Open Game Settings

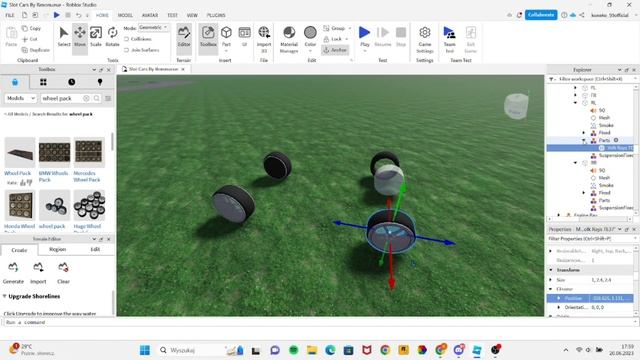coord(424,39)
